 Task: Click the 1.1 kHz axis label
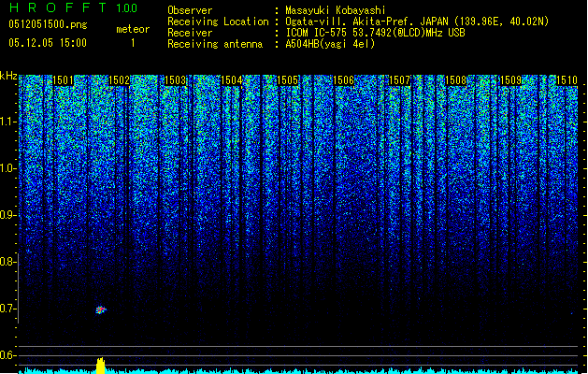pyautogui.click(x=8, y=122)
